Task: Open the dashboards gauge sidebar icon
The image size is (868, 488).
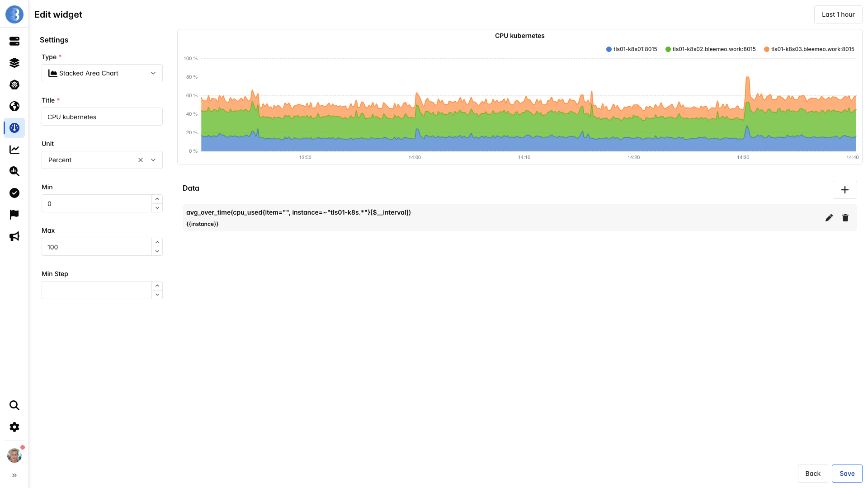Action: [x=14, y=128]
